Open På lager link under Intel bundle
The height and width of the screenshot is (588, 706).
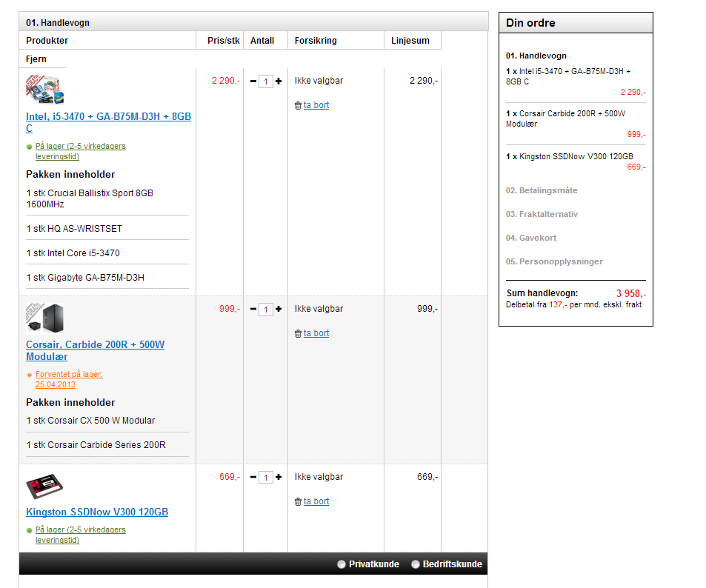tap(81, 151)
